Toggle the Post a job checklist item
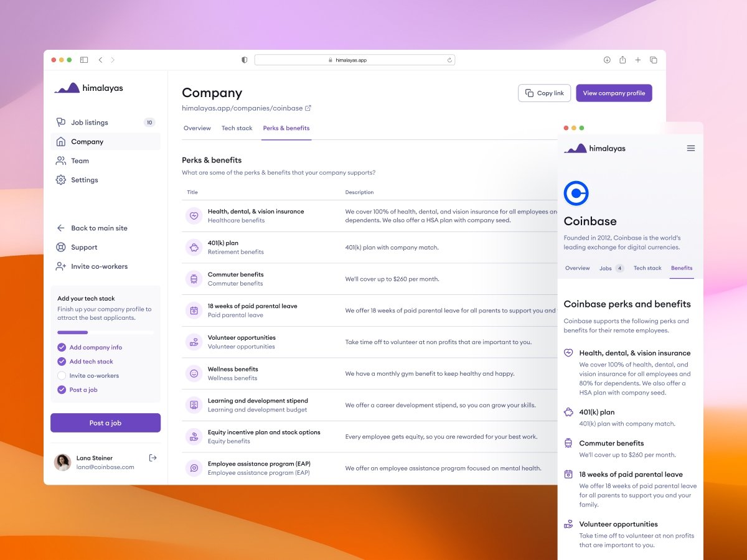This screenshot has width=747, height=560. (x=62, y=390)
